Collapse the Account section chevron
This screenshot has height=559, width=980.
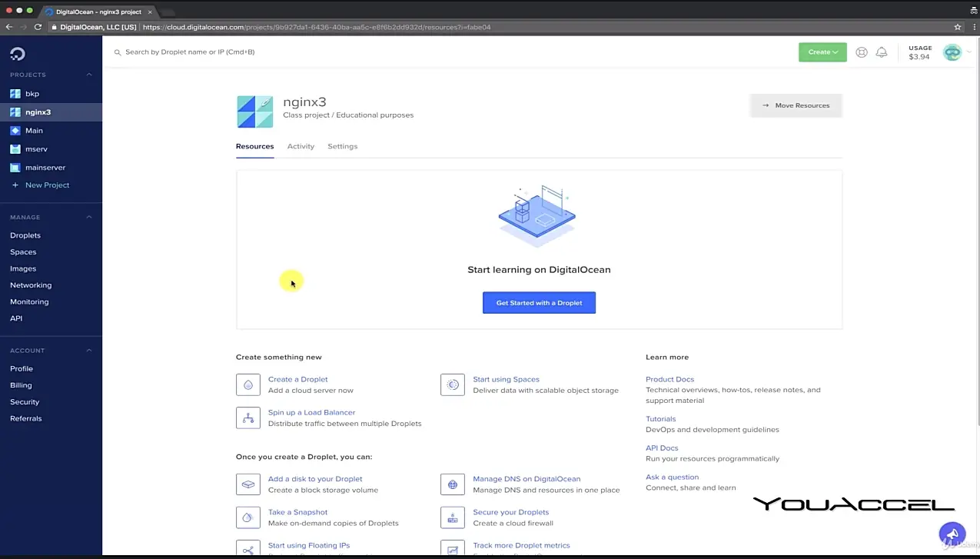(x=89, y=351)
